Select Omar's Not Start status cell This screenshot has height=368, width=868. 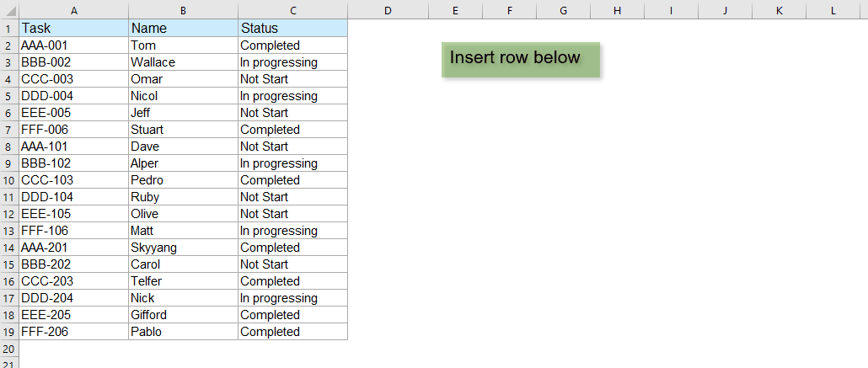292,79
